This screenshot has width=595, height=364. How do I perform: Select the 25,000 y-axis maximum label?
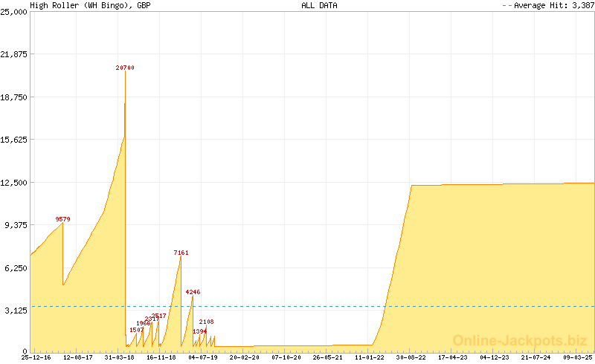click(15, 13)
